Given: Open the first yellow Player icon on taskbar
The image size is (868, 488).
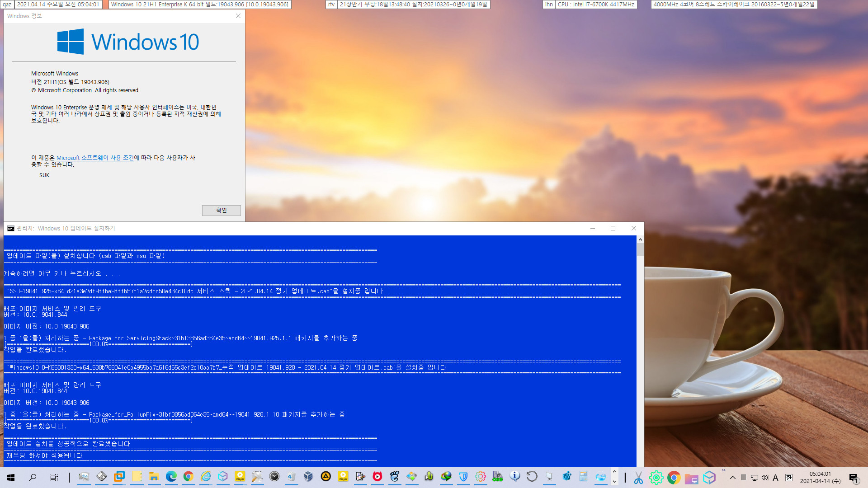Looking at the screenshot, I should point(240,476).
